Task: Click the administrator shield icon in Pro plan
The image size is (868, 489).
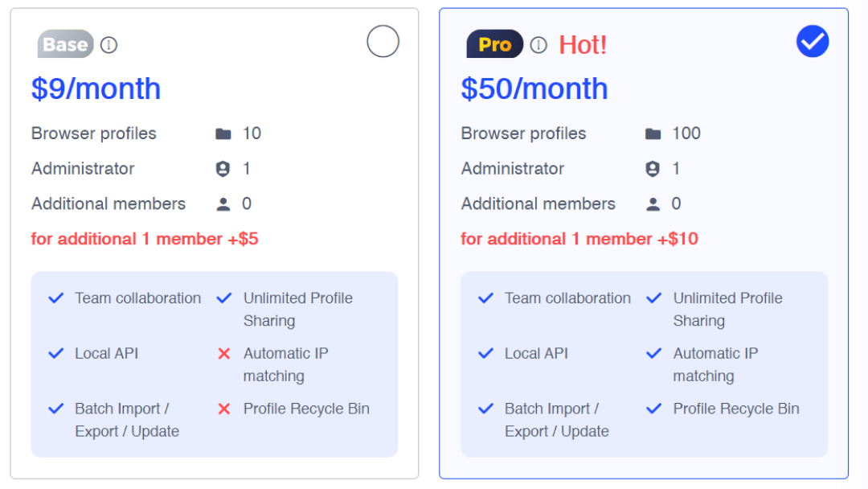Action: pos(653,169)
